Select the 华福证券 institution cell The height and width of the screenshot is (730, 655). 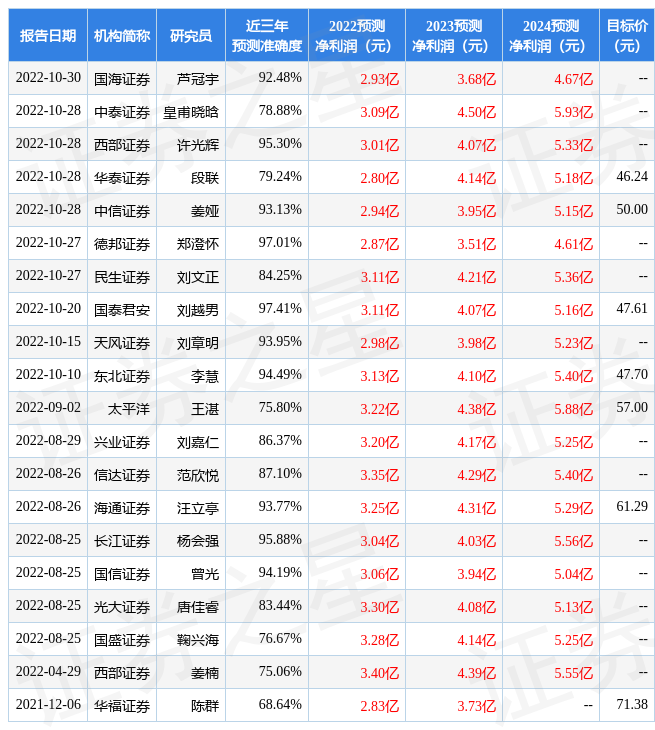(x=122, y=707)
